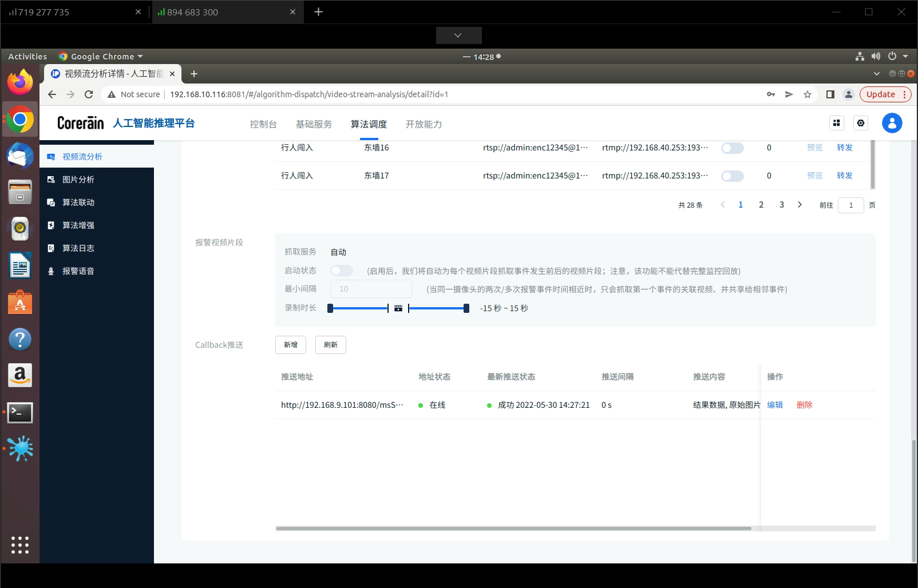Viewport: 918px width, 588px height.
Task: Expand the collapsed toolbar chevron at top center
Action: click(458, 35)
